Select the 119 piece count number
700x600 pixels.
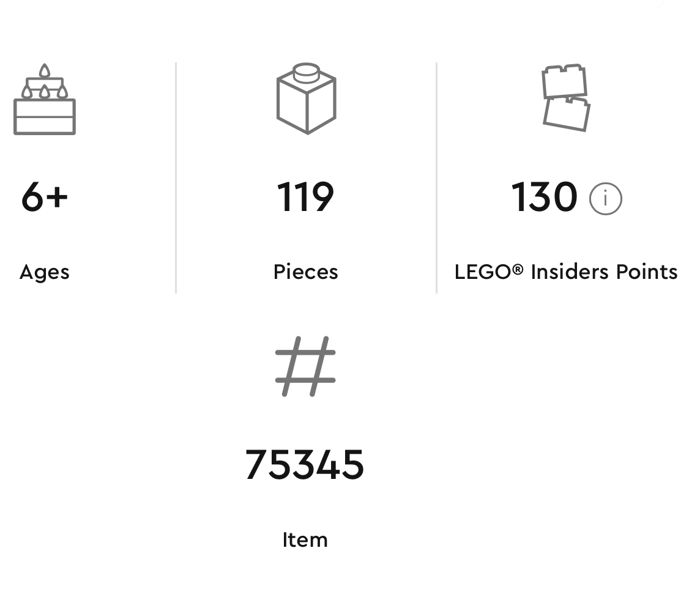coord(305,197)
